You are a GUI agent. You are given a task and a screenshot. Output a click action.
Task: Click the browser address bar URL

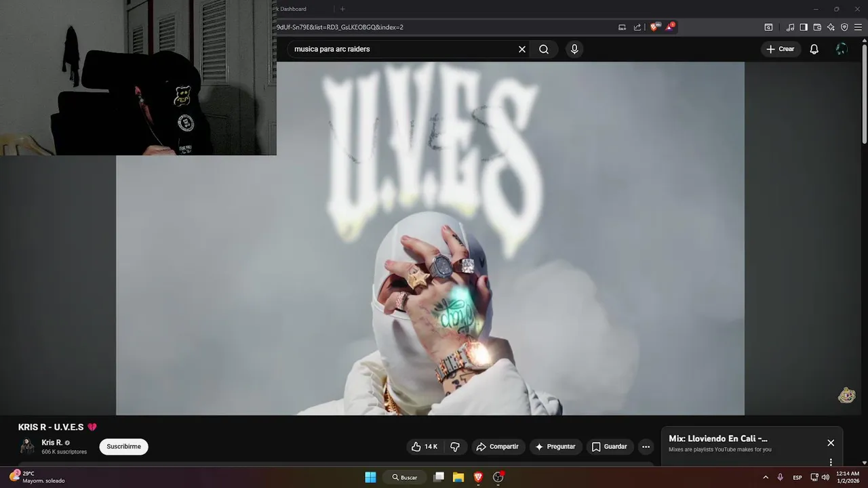tap(340, 27)
